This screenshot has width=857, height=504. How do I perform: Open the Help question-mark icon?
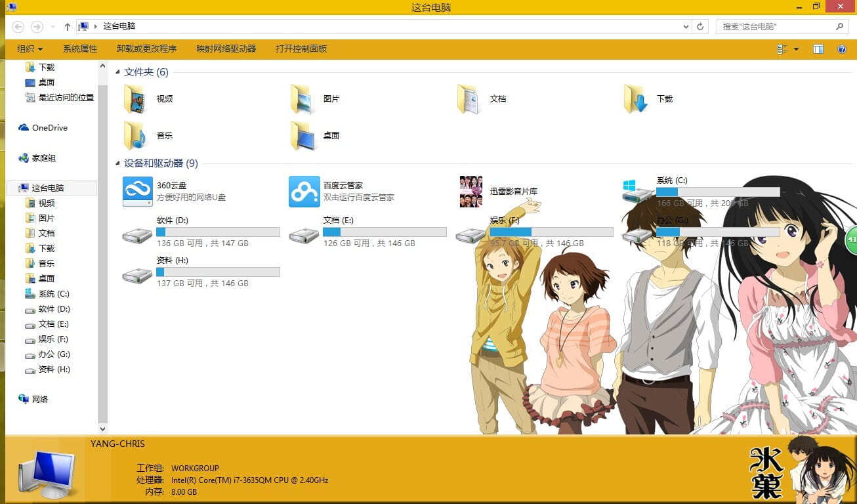(842, 49)
